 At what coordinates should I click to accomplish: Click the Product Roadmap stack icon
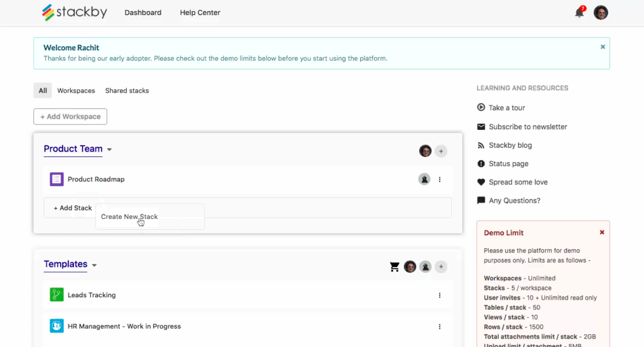[57, 179]
